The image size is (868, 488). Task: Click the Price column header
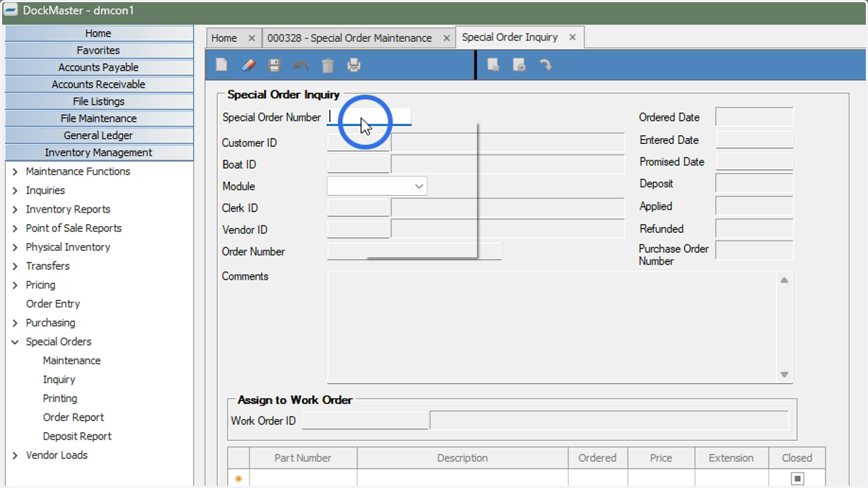pos(661,458)
